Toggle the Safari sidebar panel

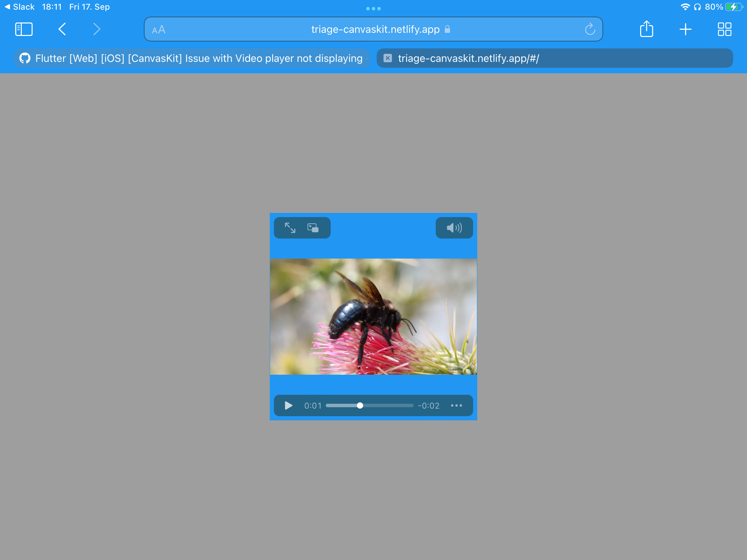point(24,29)
